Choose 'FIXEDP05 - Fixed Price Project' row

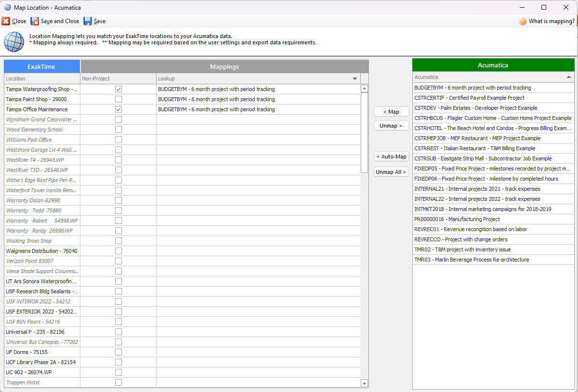tap(493, 169)
